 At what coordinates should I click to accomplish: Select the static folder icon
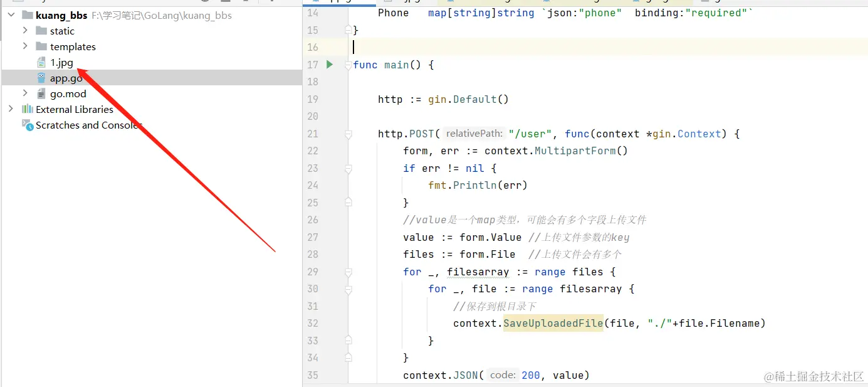41,31
